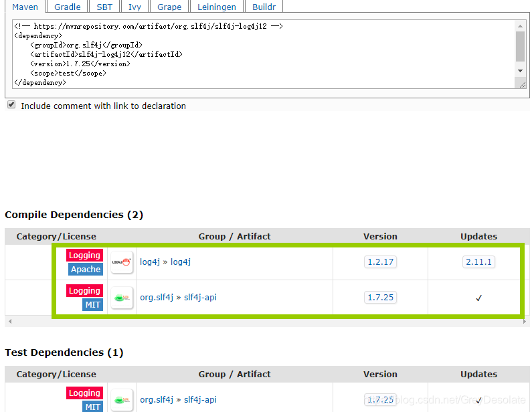Switch to the Leiningen tab
This screenshot has width=532, height=412.
click(x=217, y=7)
